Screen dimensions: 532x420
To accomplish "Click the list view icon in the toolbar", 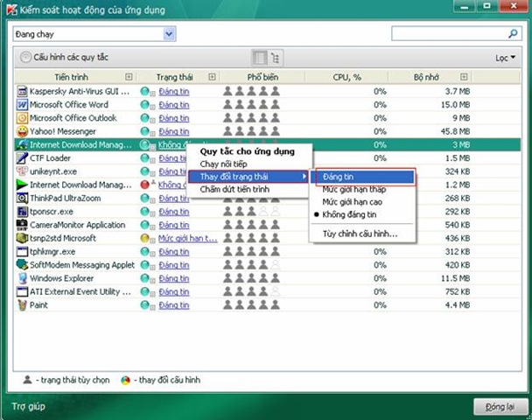I will pos(260,58).
